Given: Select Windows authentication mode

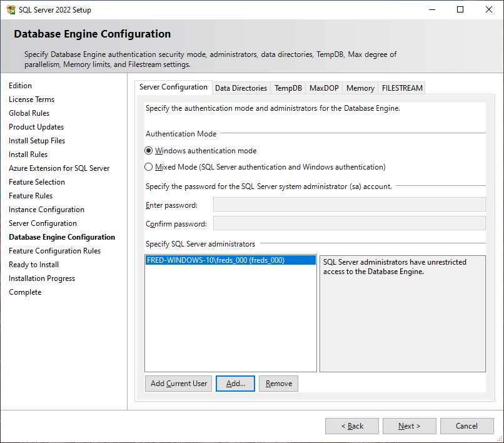Looking at the screenshot, I should pyautogui.click(x=148, y=150).
